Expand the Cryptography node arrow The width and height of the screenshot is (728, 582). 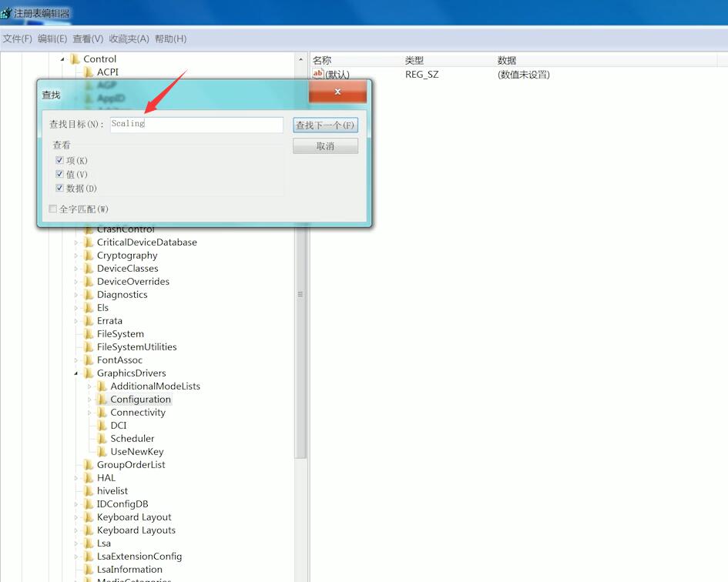[75, 256]
